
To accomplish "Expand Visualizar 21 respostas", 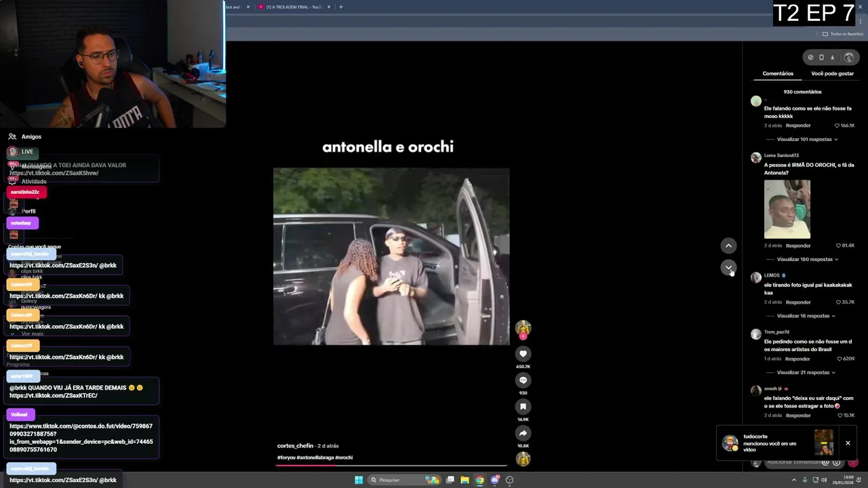I will click(x=806, y=373).
